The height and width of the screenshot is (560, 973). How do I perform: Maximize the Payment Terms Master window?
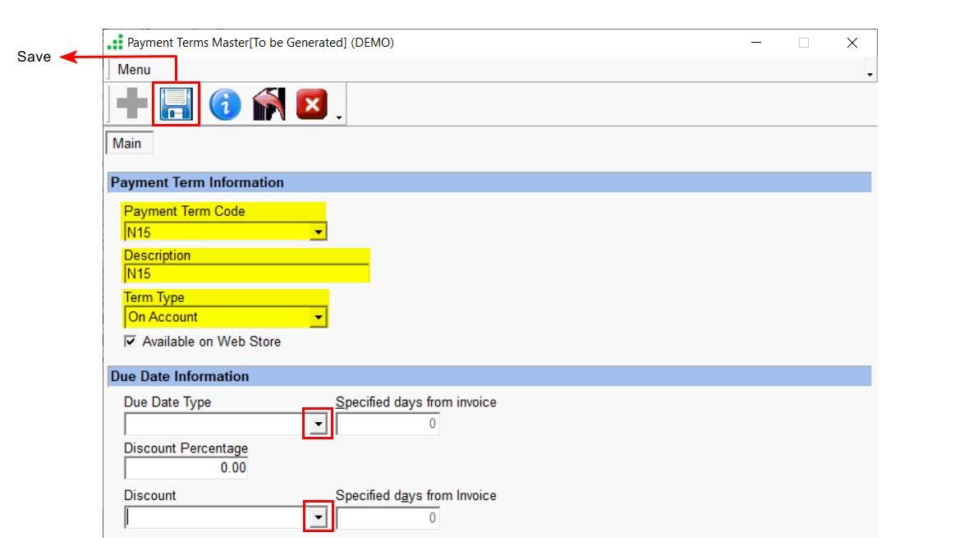click(804, 43)
